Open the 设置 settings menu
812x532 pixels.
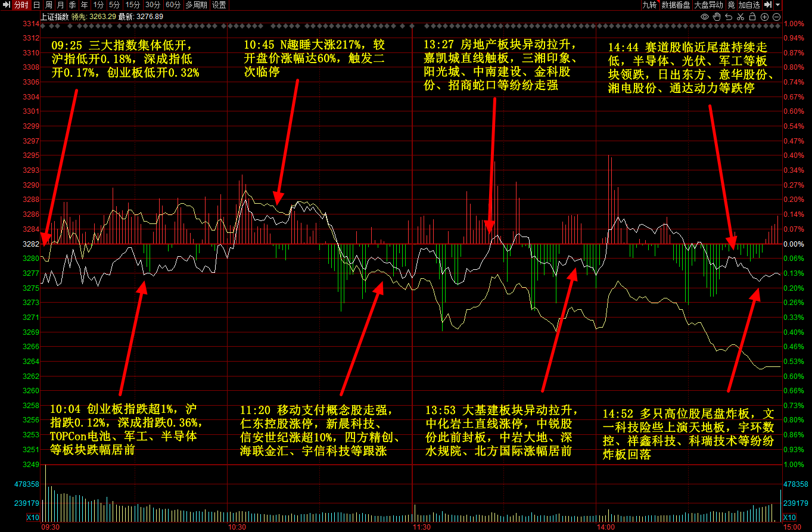219,5
